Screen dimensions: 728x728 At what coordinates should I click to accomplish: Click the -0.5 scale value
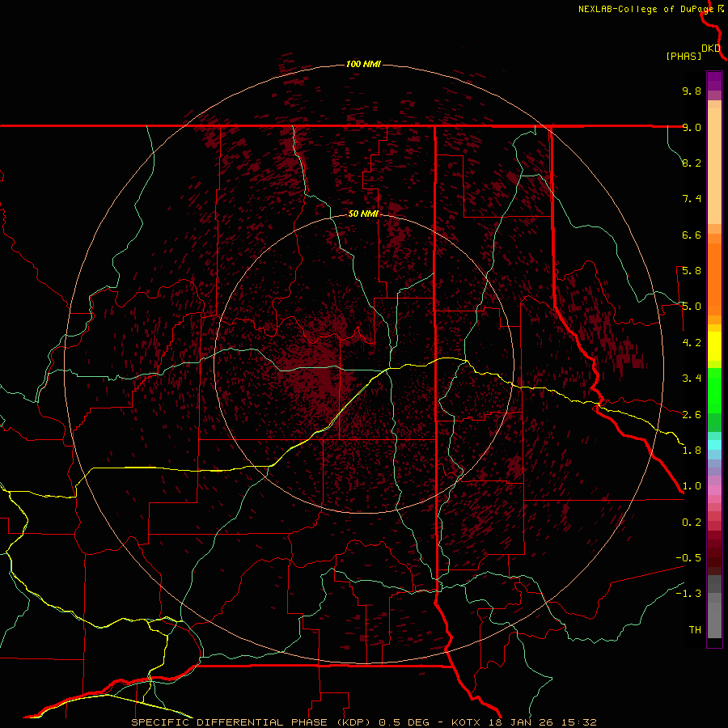click(688, 558)
